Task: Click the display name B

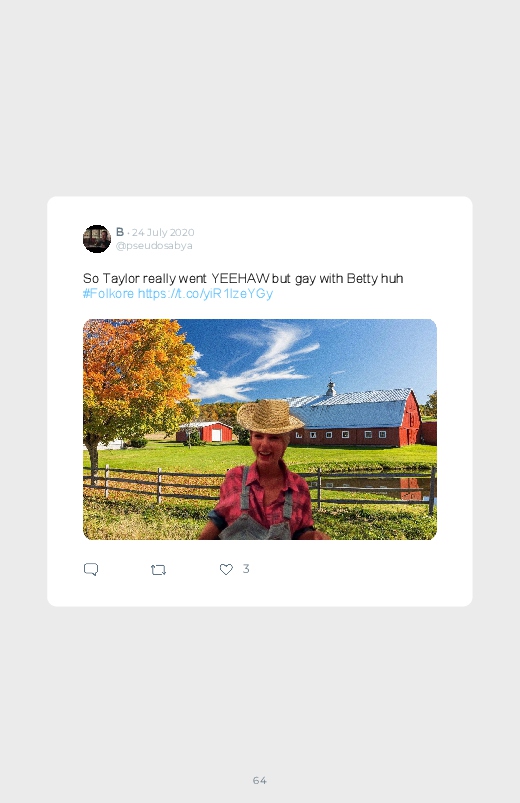Action: pyautogui.click(x=120, y=232)
